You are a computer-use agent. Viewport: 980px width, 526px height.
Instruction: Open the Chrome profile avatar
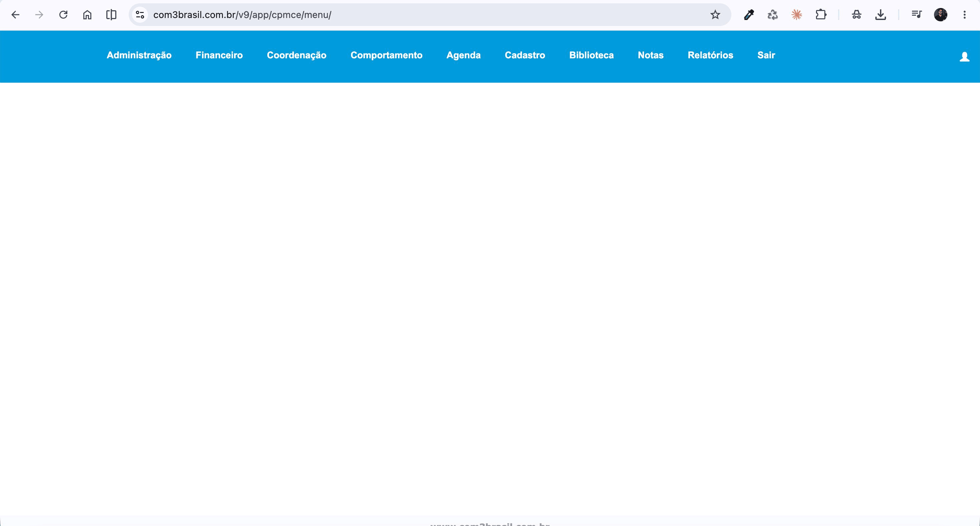click(940, 15)
